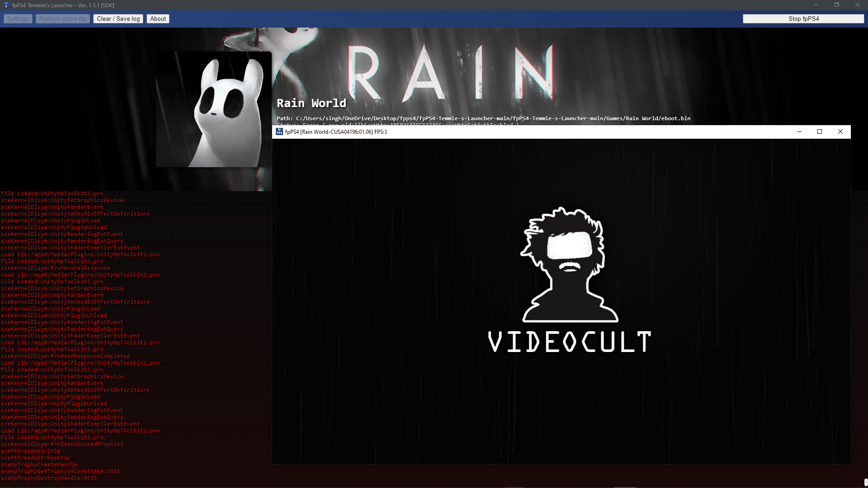
Task: Click the disabled Settings button
Action: [x=18, y=19]
